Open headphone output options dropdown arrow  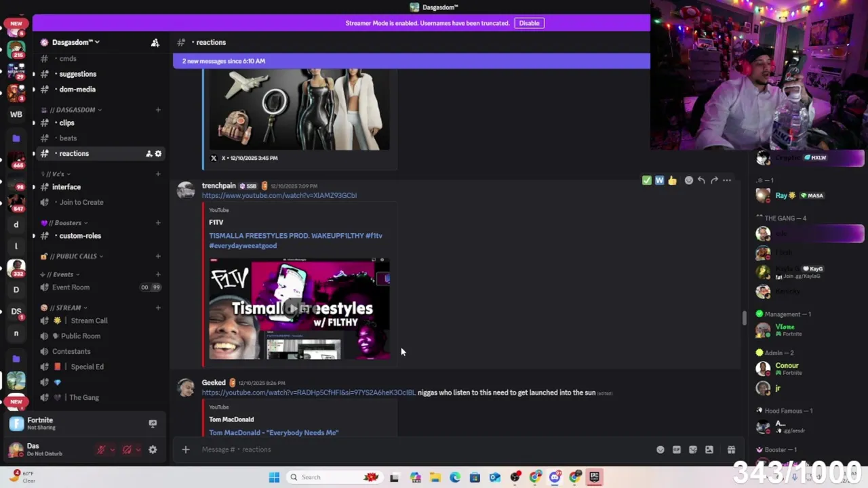pyautogui.click(x=138, y=449)
